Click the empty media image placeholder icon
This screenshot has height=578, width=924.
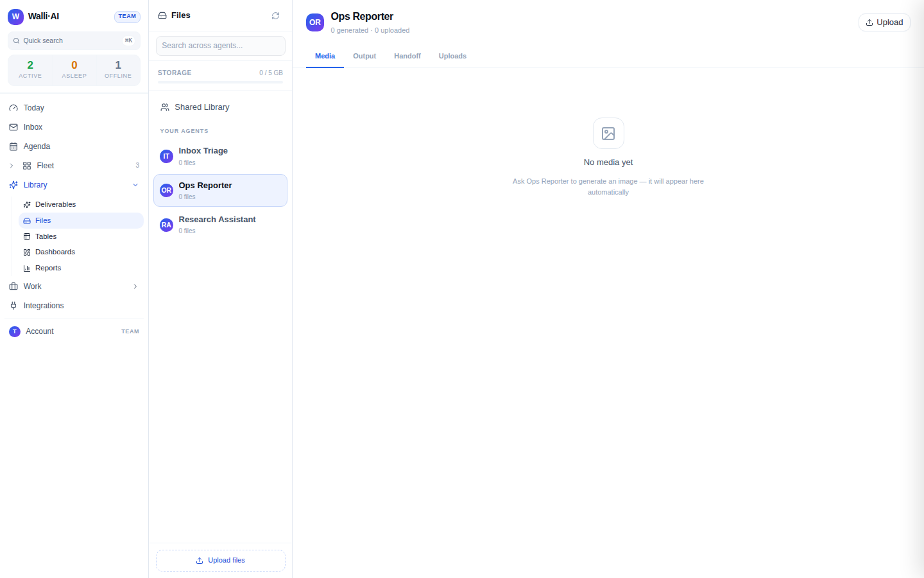pyautogui.click(x=608, y=134)
